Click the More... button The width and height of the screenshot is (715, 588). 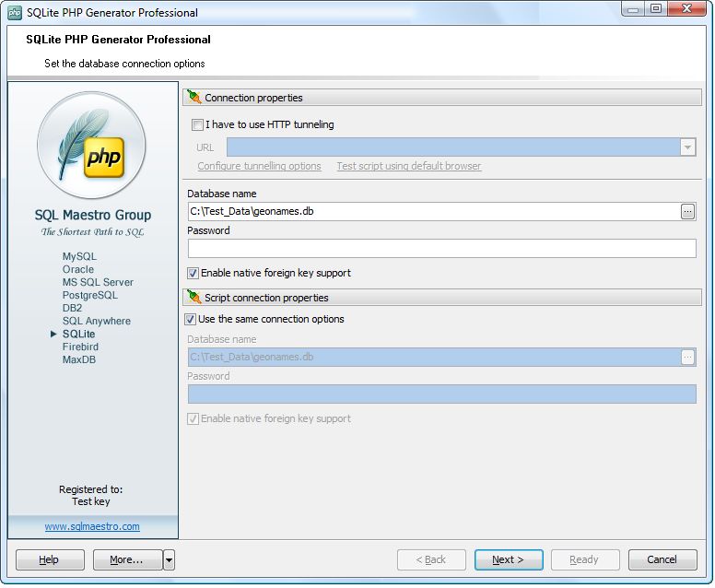click(x=126, y=559)
